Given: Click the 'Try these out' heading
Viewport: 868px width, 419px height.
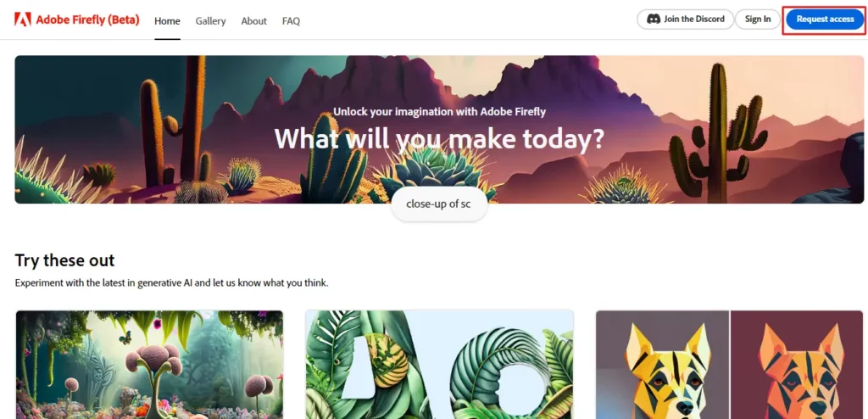Looking at the screenshot, I should (x=64, y=260).
